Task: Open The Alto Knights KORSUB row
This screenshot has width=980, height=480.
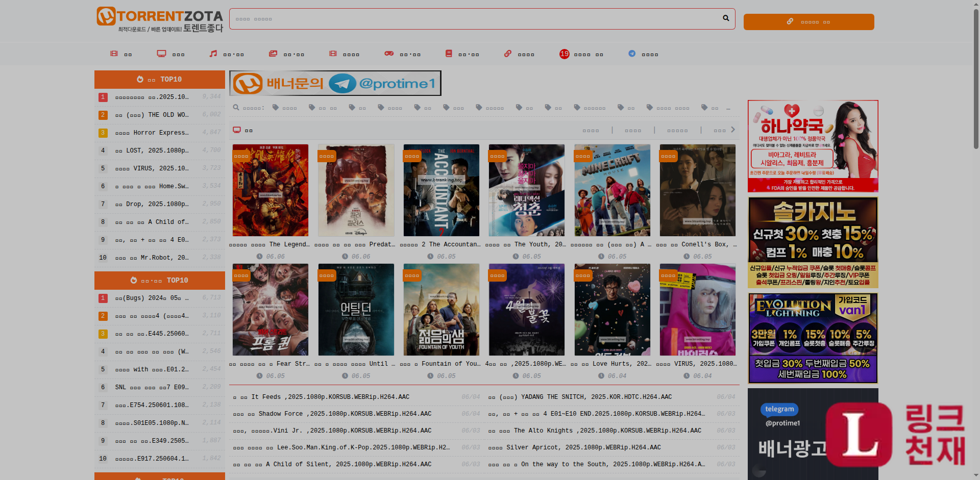Action: 595,431
